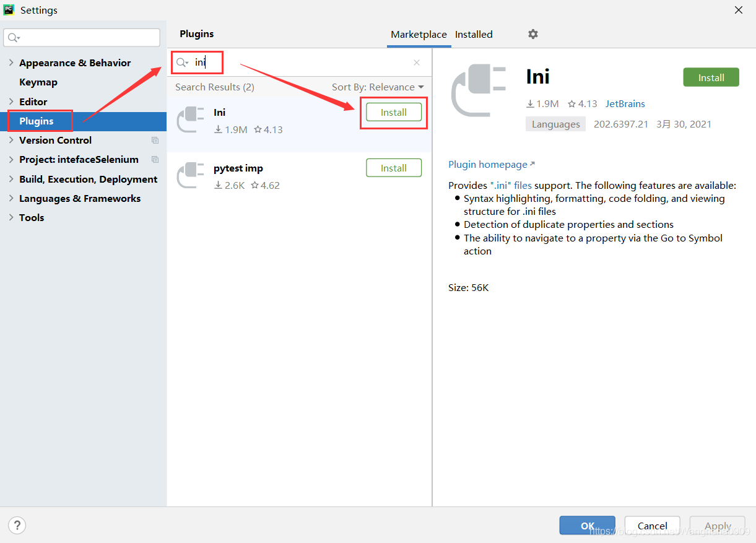Click the large Ini plugin logo
Screen dimensions: 756x543
[x=479, y=90]
